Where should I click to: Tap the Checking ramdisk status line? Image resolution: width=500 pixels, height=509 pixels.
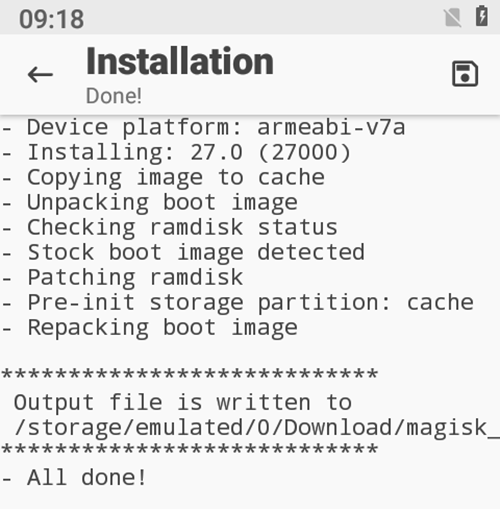point(170,228)
